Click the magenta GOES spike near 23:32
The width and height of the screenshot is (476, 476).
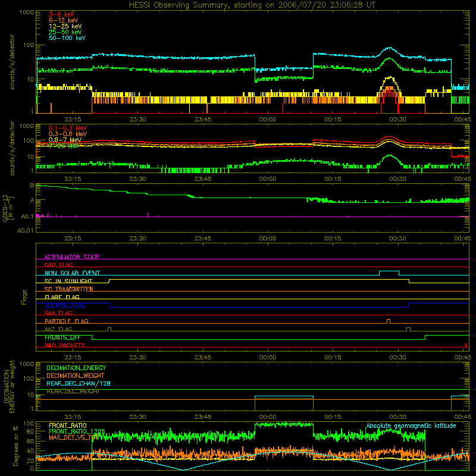pos(148,214)
